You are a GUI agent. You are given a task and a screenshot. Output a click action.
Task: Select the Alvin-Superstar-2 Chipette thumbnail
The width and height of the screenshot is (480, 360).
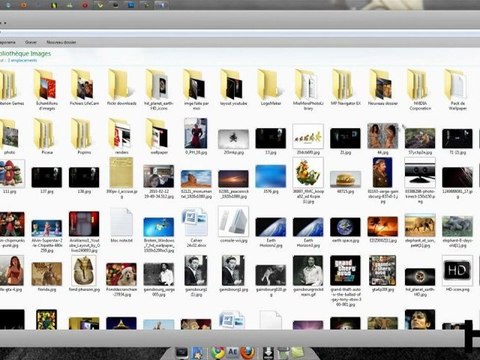coord(47,228)
